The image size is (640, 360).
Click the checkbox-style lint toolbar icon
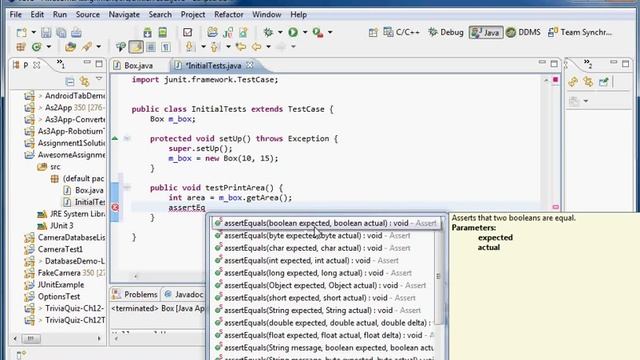[x=187, y=32]
